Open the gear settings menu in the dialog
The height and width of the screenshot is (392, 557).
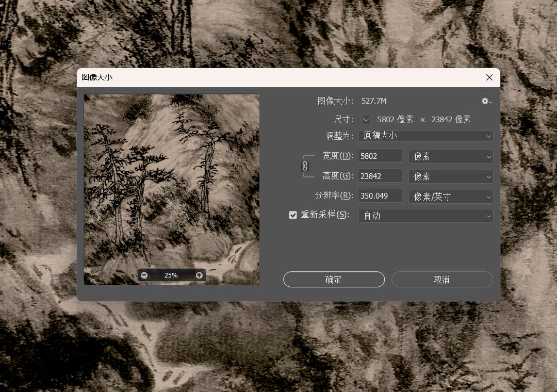[486, 101]
